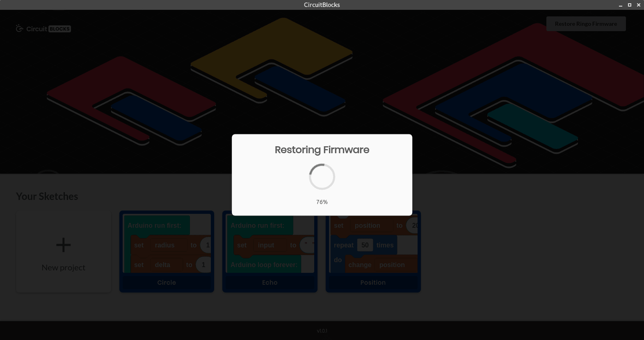This screenshot has height=340, width=644.
Task: Minimize the CircuitBlocks window
Action: (x=621, y=5)
